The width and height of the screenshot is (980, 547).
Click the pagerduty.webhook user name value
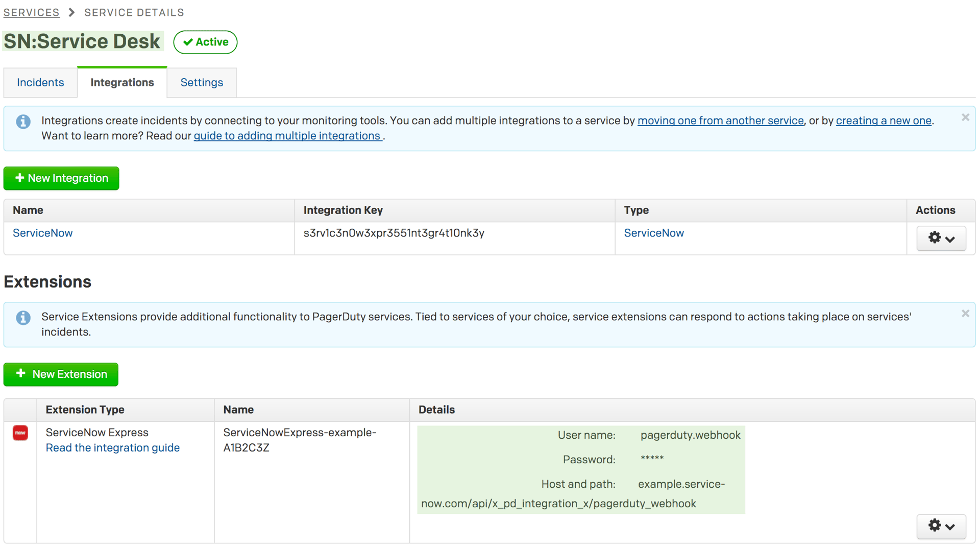point(691,435)
